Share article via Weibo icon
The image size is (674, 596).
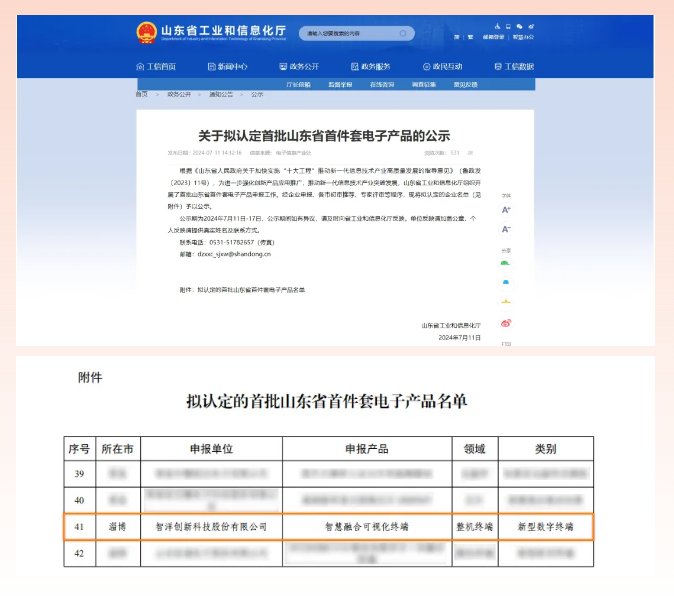click(506, 323)
